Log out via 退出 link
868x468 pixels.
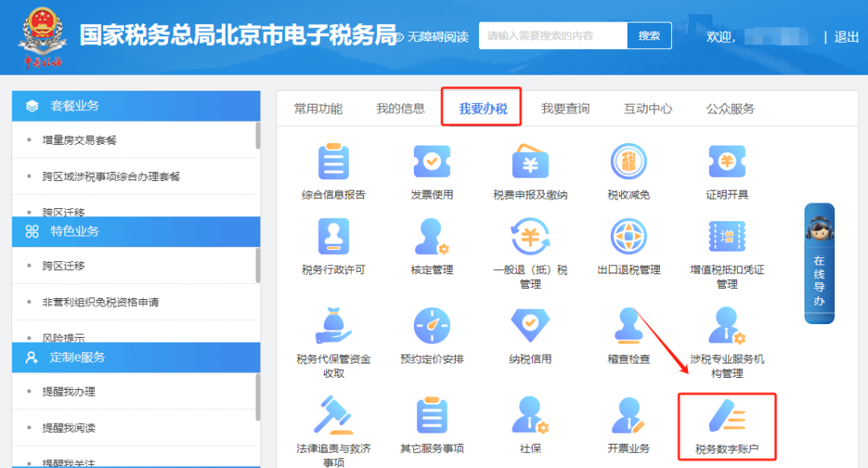pyautogui.click(x=846, y=37)
